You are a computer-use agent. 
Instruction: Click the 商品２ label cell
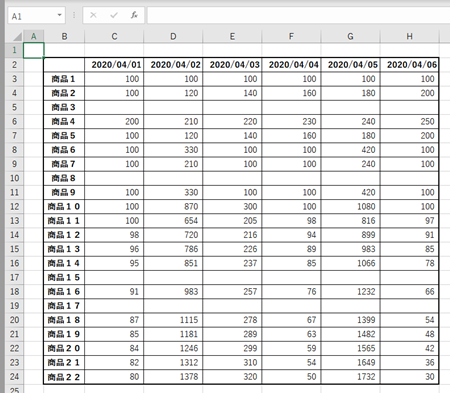click(x=64, y=93)
